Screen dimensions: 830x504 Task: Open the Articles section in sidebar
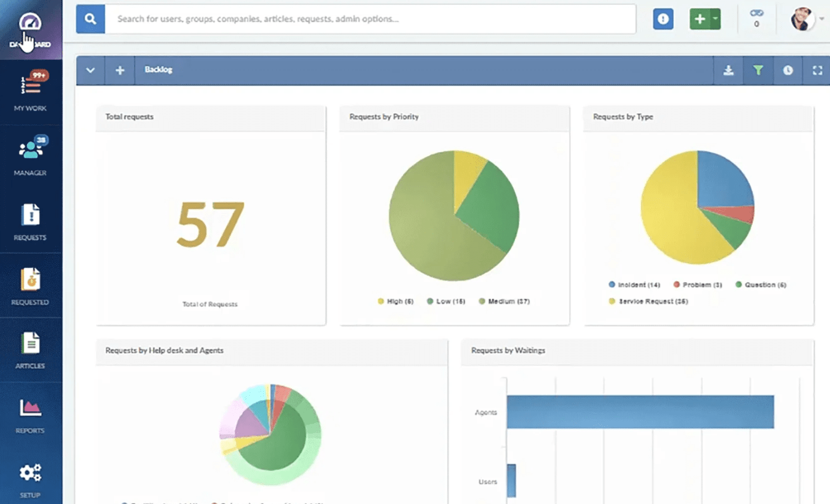point(30,346)
